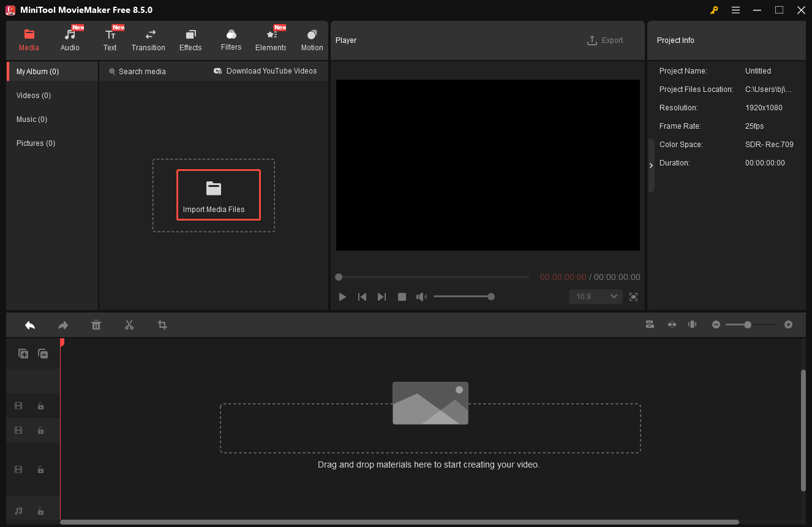This screenshot has height=527, width=812.
Task: Lock the first video track
Action: pos(40,406)
